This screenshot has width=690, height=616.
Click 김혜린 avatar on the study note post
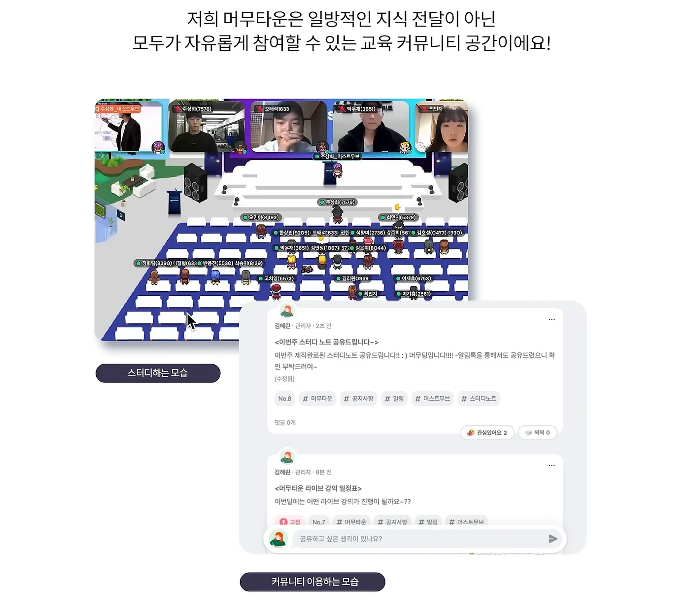pos(287,311)
